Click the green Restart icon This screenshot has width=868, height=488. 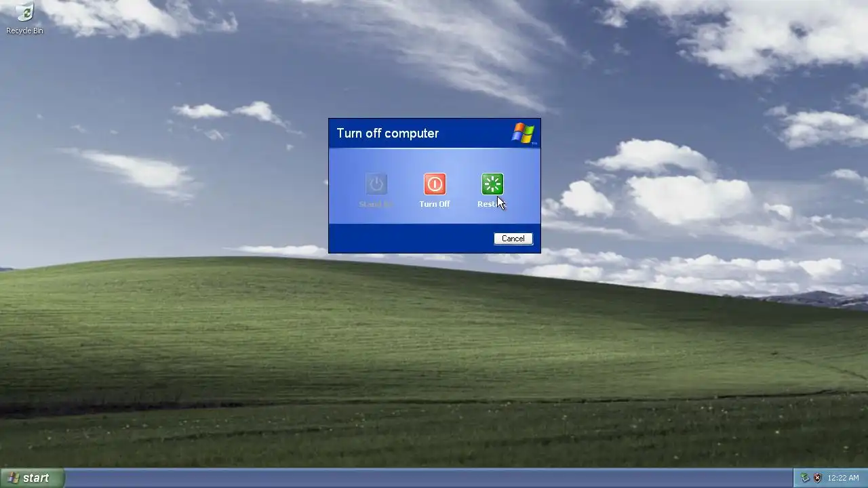(492, 184)
